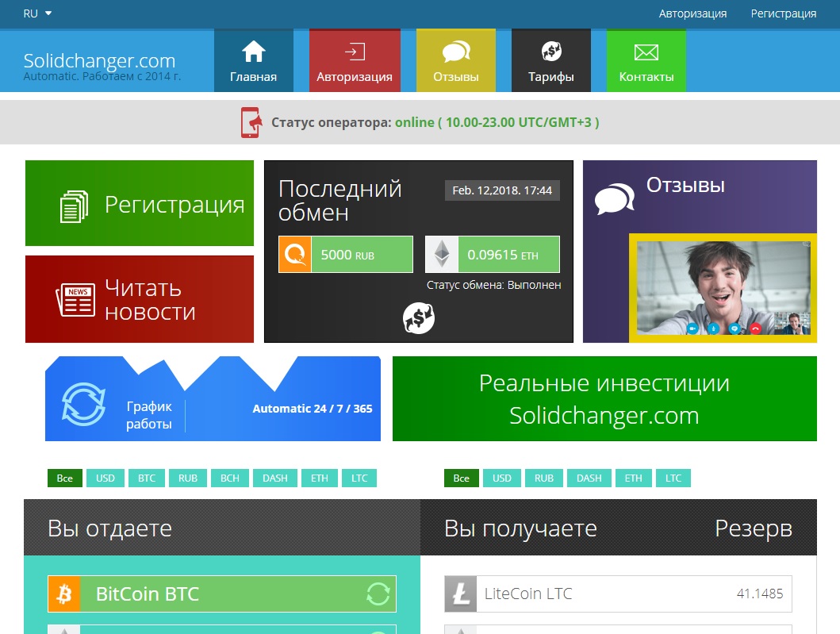Open the Реальные инвестиции Solidchanger.com banner

(x=604, y=398)
